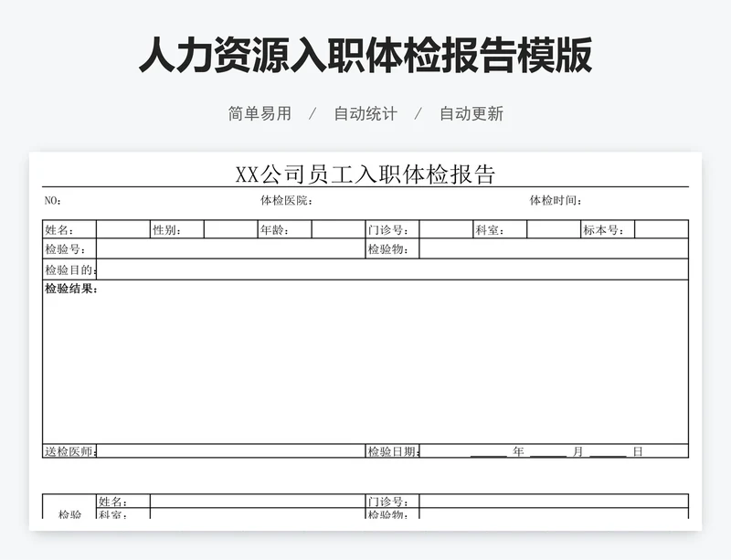Click the bold 检验结果: label
731x560 pixels.
coord(71,289)
